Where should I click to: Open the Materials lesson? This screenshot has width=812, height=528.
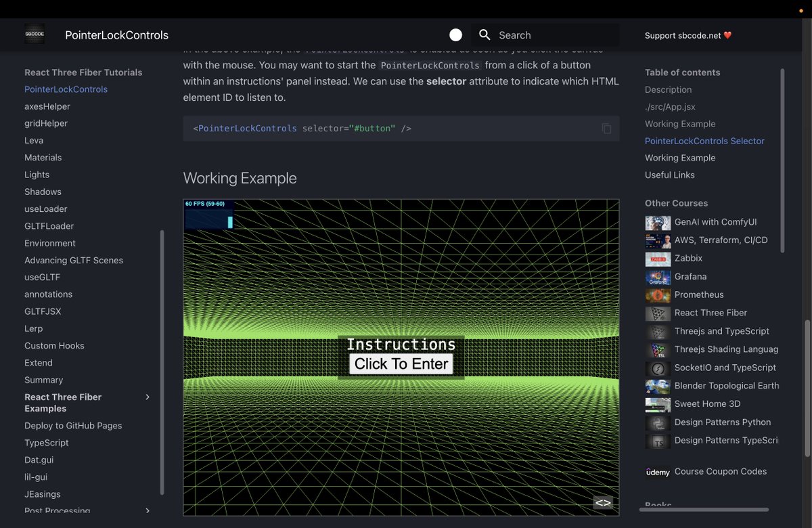pyautogui.click(x=43, y=157)
